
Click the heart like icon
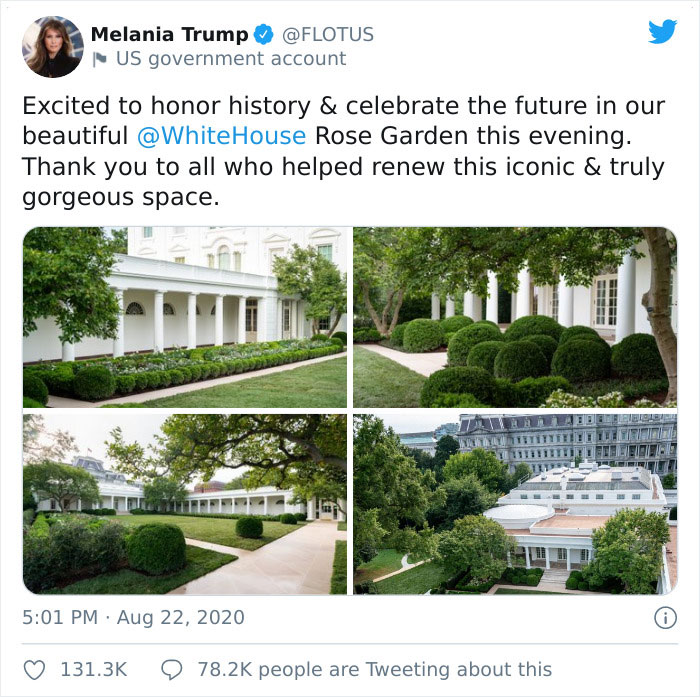pyautogui.click(x=34, y=670)
